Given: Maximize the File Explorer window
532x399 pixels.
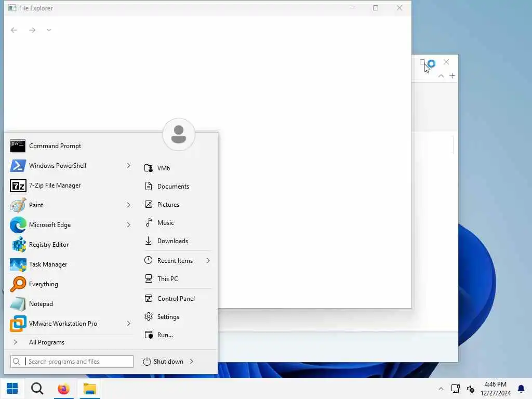Looking at the screenshot, I should 376,8.
